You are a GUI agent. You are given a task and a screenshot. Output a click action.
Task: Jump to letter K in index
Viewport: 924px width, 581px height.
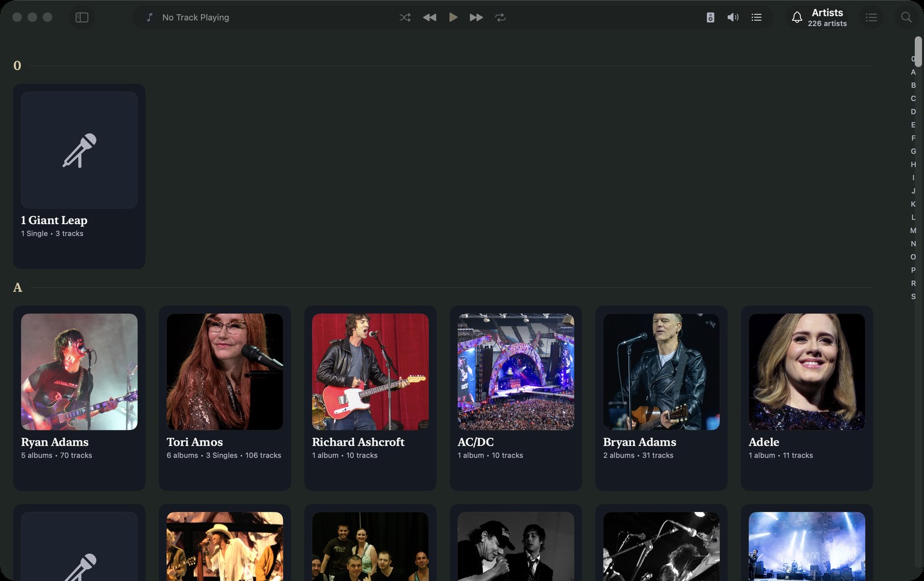point(914,204)
